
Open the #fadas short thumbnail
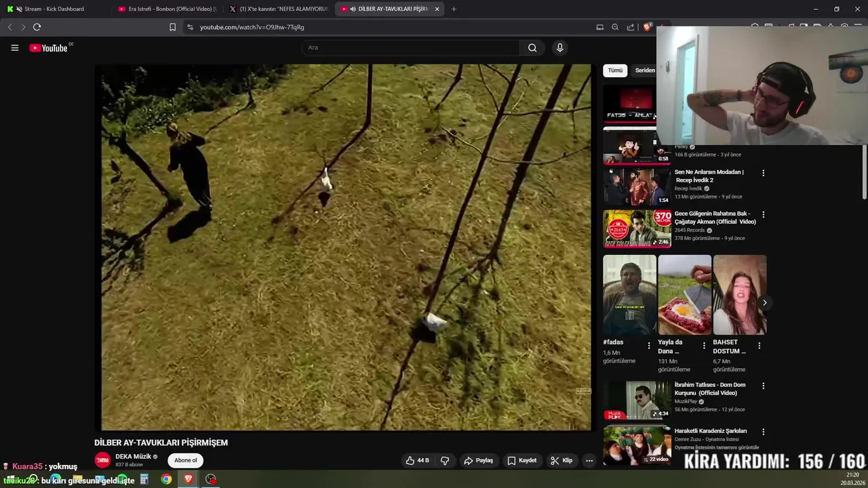click(629, 295)
